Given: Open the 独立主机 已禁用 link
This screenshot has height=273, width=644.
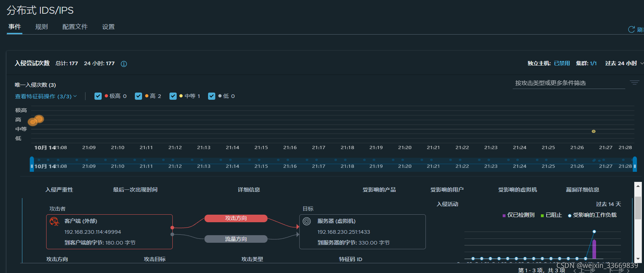Looking at the screenshot, I should pos(562,63).
